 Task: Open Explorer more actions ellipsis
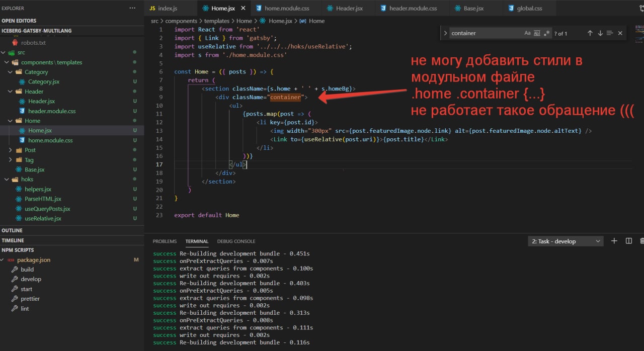(x=132, y=8)
